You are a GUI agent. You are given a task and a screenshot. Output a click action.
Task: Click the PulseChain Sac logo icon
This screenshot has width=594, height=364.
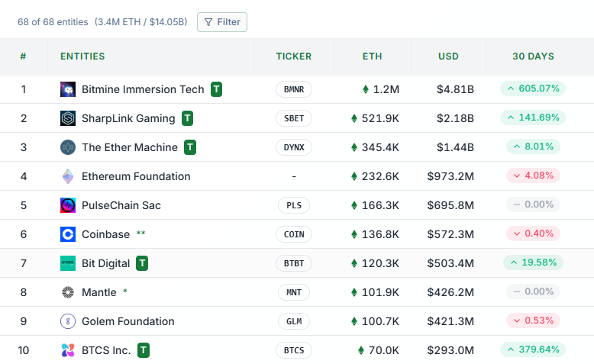click(x=68, y=205)
